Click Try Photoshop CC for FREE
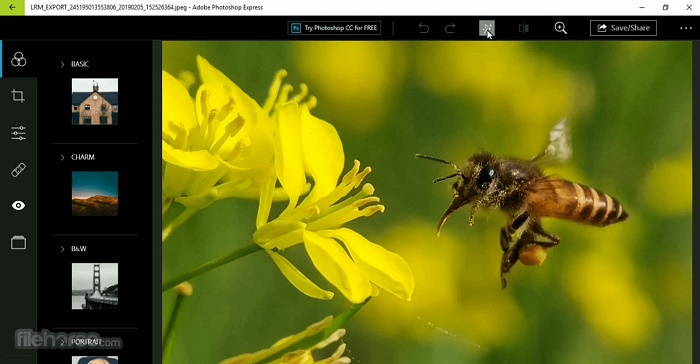The width and height of the screenshot is (700, 364). [x=334, y=28]
